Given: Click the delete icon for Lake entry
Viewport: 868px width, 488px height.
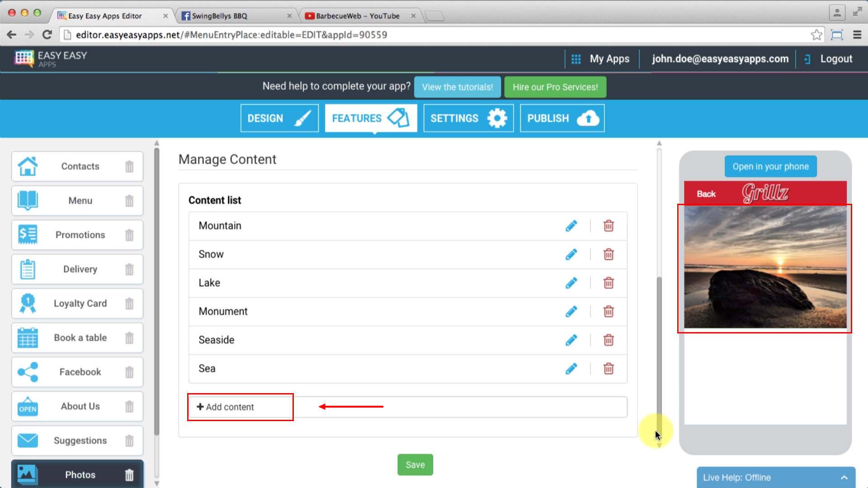Looking at the screenshot, I should (x=609, y=283).
